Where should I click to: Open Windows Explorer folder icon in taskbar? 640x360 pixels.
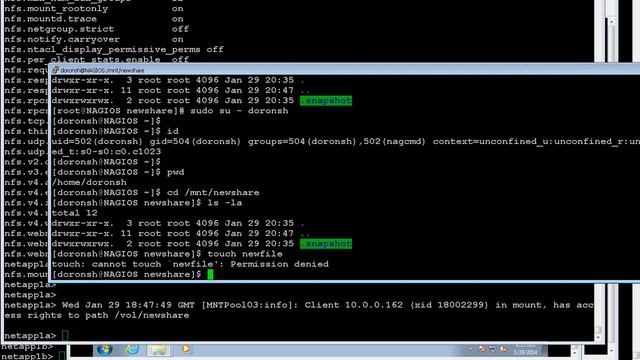tap(158, 350)
